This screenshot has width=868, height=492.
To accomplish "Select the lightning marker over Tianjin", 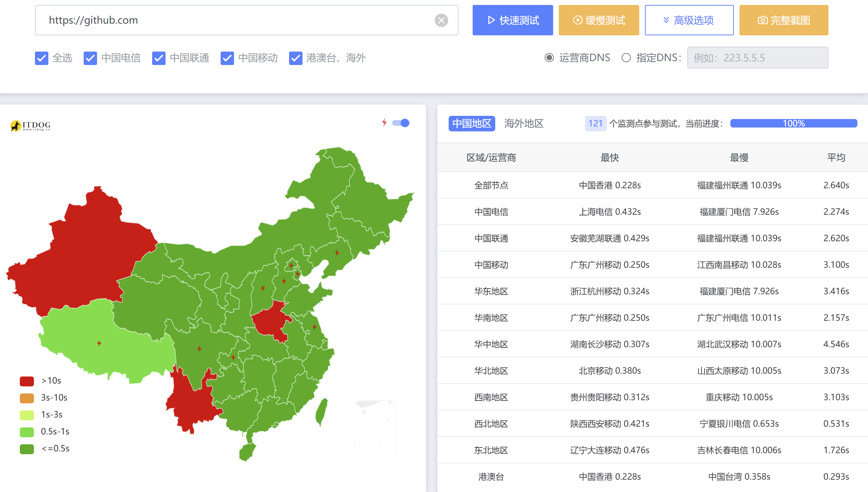I will (298, 274).
